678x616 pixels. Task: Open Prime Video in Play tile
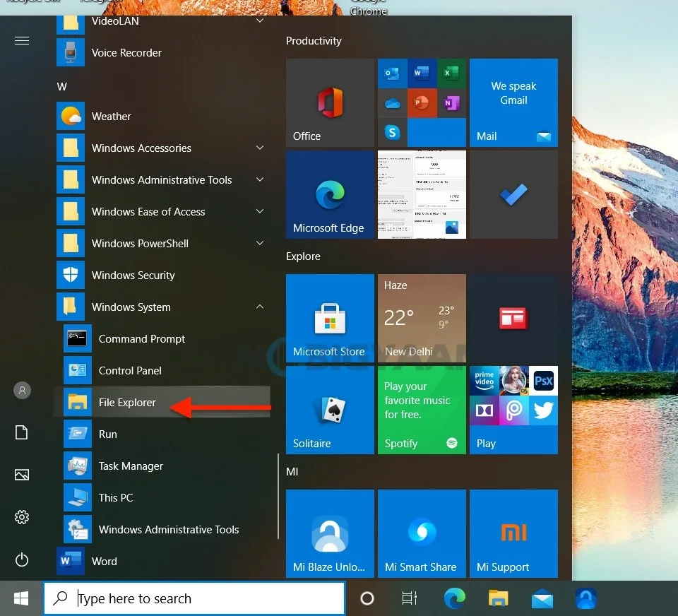point(484,381)
